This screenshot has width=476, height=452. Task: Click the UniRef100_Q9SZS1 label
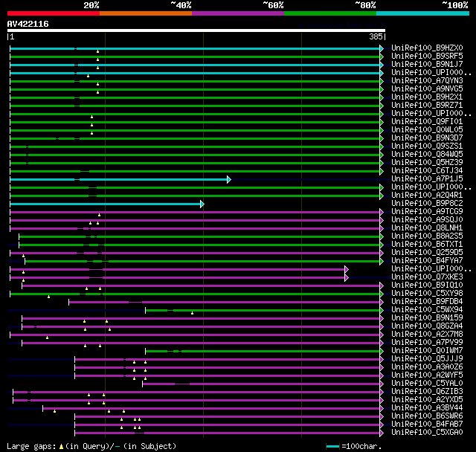[x=427, y=146]
